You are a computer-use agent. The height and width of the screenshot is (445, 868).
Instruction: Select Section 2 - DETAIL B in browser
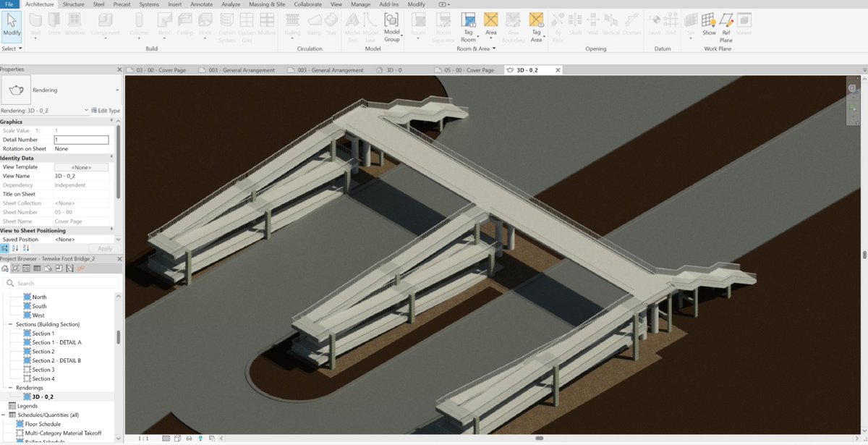coord(56,360)
